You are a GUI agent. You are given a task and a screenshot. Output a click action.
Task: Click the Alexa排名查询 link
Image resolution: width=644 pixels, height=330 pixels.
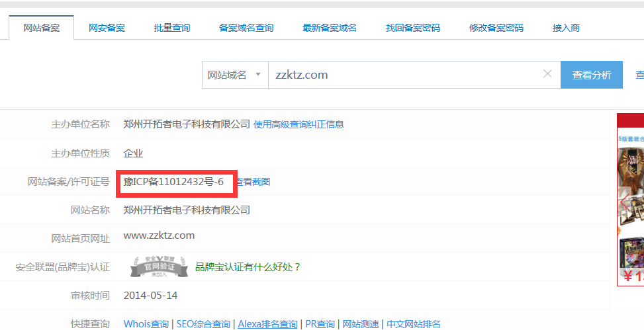(x=267, y=324)
